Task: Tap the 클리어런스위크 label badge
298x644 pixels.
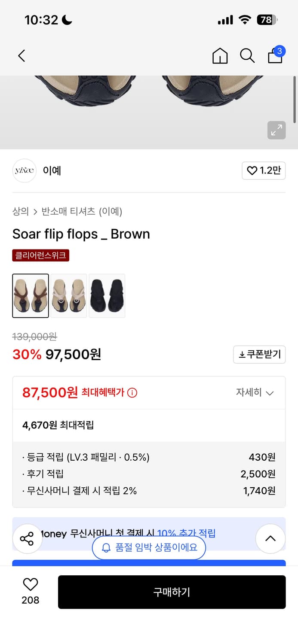Action: pyautogui.click(x=40, y=255)
